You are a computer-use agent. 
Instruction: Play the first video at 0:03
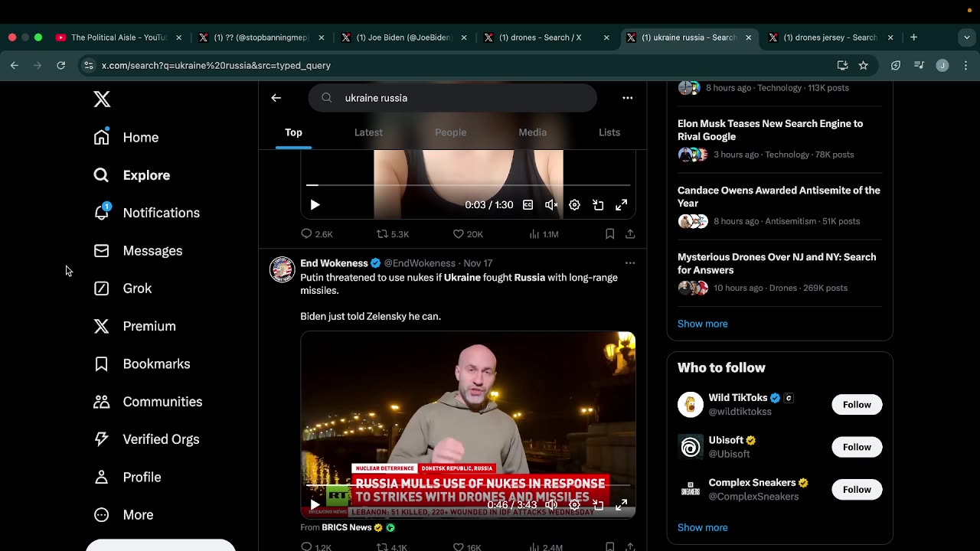click(x=315, y=205)
